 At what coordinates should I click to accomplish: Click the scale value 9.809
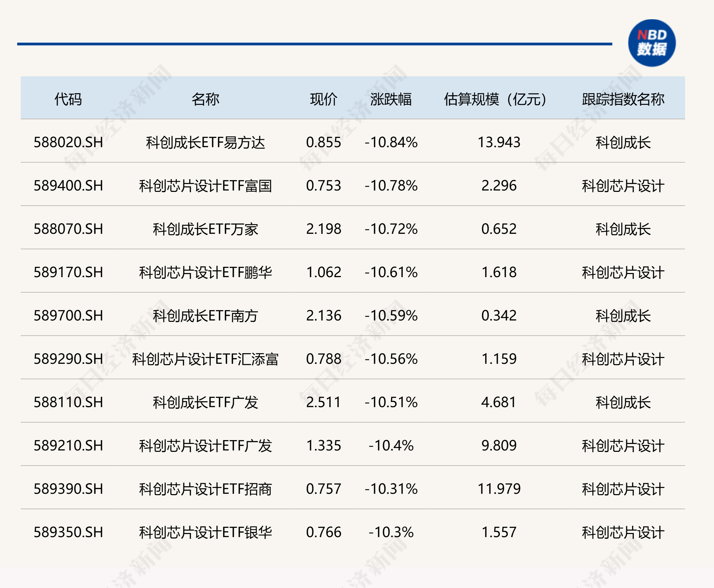[499, 446]
